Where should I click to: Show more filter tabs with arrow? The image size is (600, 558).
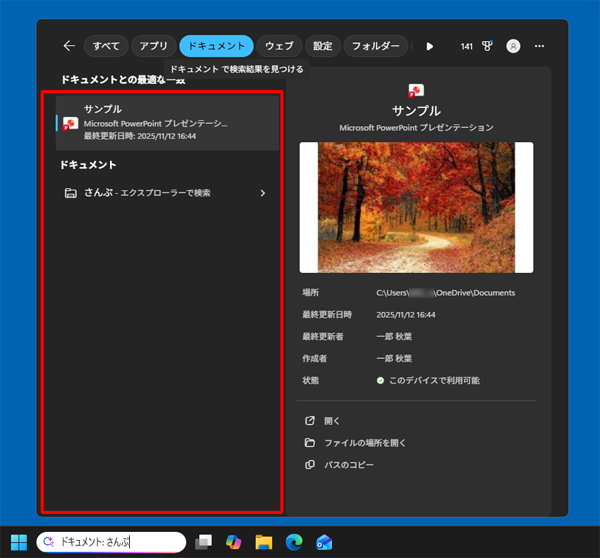tap(430, 46)
